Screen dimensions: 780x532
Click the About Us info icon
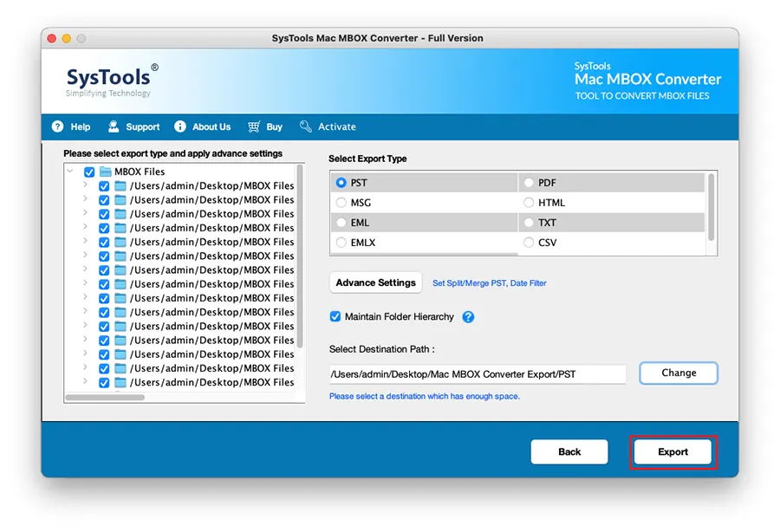[180, 127]
